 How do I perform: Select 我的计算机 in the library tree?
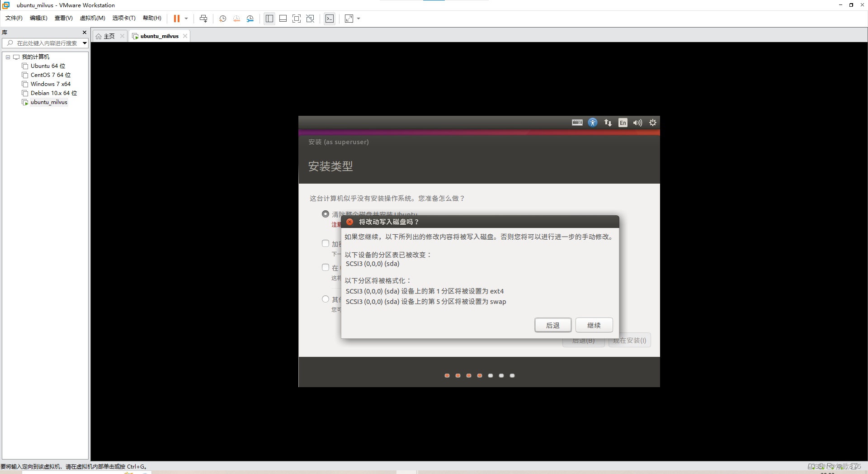(x=36, y=57)
